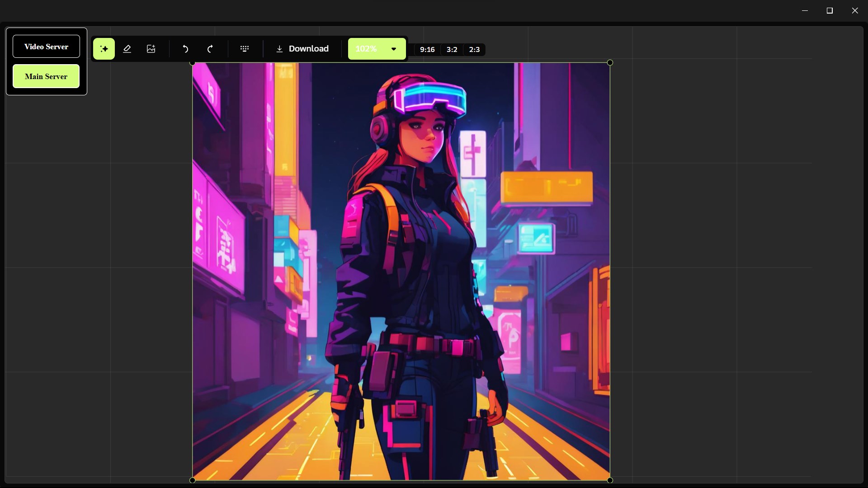The height and width of the screenshot is (488, 868).
Task: Select the AI sparkle generate tool
Action: point(104,49)
